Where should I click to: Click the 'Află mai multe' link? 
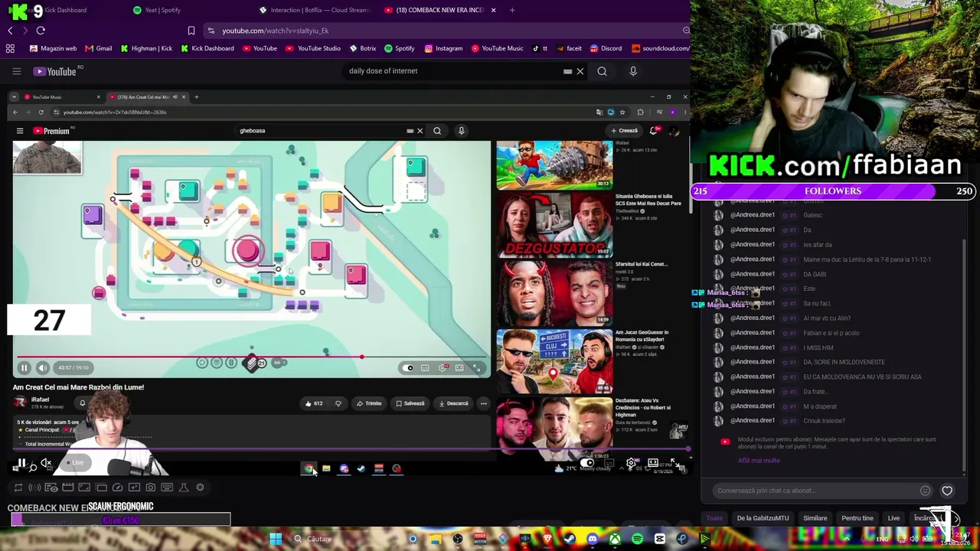click(759, 461)
